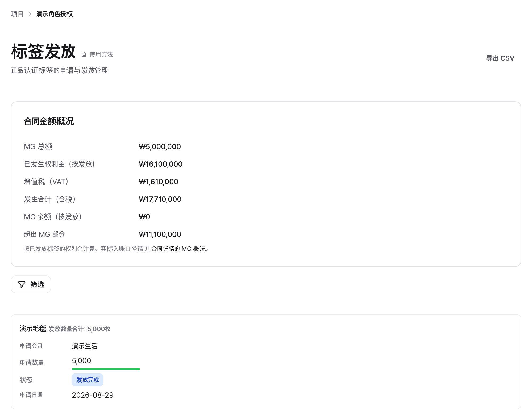Click the 演示角色授权 breadcrumb
The height and width of the screenshot is (420, 532).
(x=55, y=14)
